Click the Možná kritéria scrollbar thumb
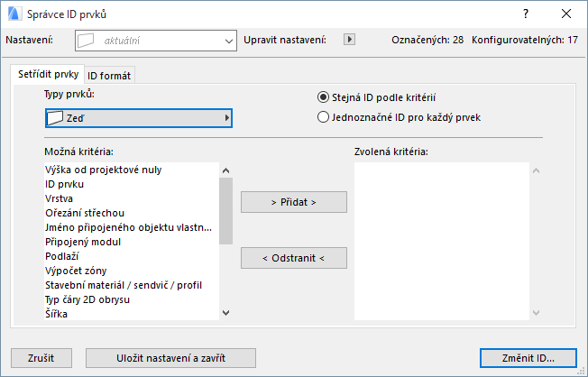This screenshot has width=588, height=377. click(226, 211)
